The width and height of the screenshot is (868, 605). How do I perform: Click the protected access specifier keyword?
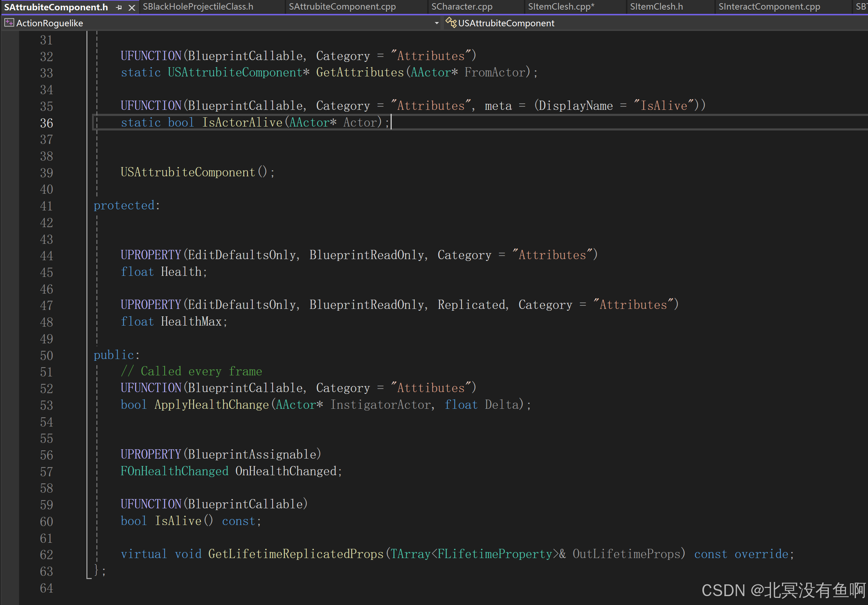pos(124,205)
